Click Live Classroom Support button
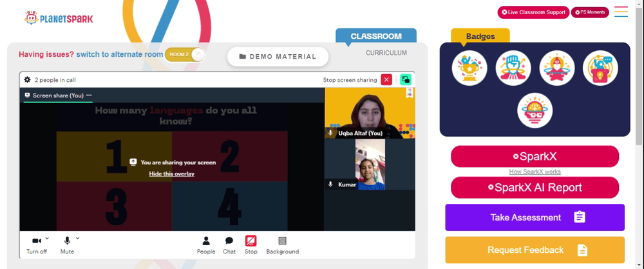This screenshot has width=644, height=269. (x=533, y=12)
